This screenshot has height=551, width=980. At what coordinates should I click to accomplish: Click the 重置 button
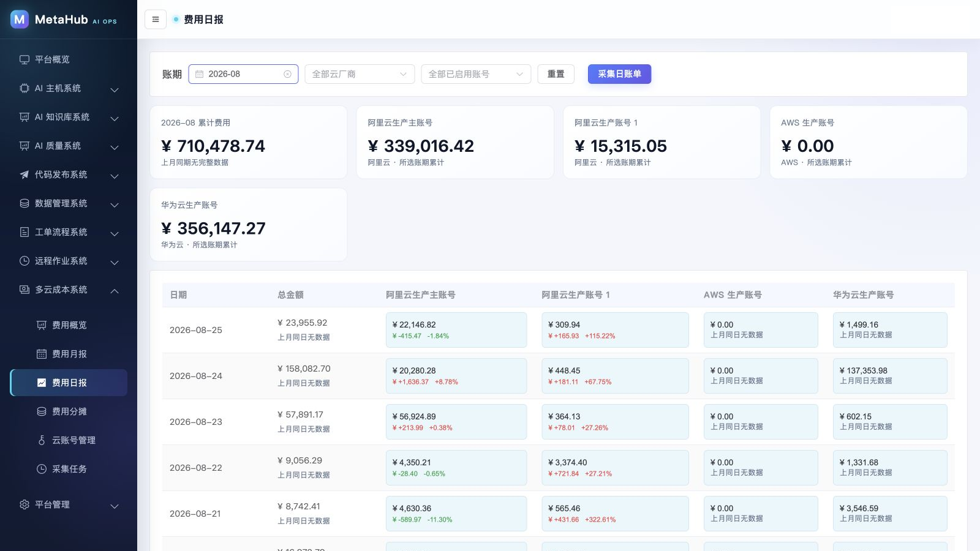(x=556, y=74)
